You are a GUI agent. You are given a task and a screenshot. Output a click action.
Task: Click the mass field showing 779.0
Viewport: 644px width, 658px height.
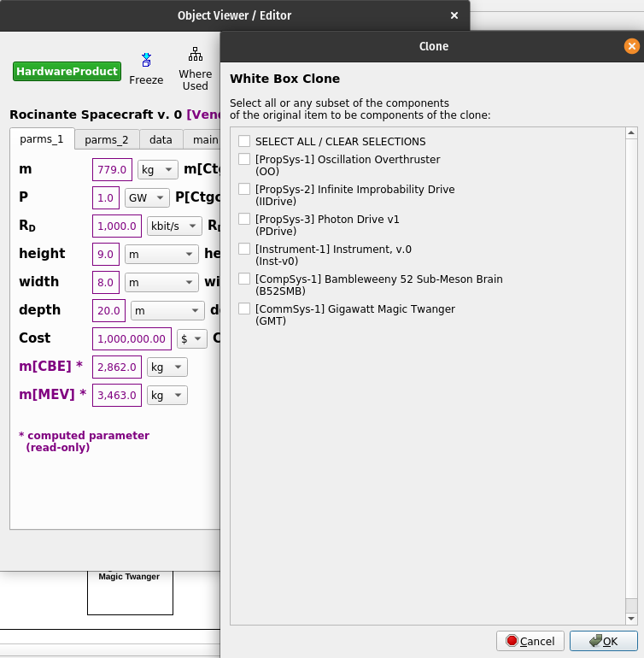pyautogui.click(x=112, y=169)
